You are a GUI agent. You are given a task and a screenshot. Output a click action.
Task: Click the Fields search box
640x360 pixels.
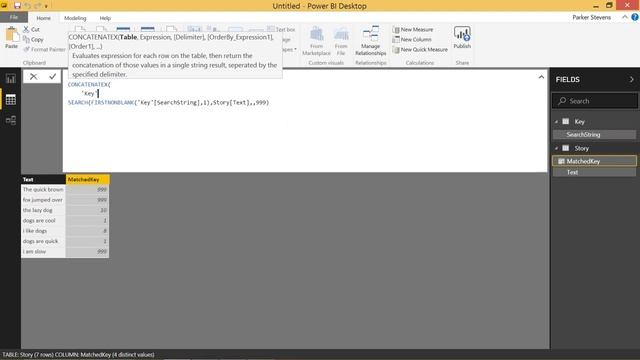pos(595,101)
